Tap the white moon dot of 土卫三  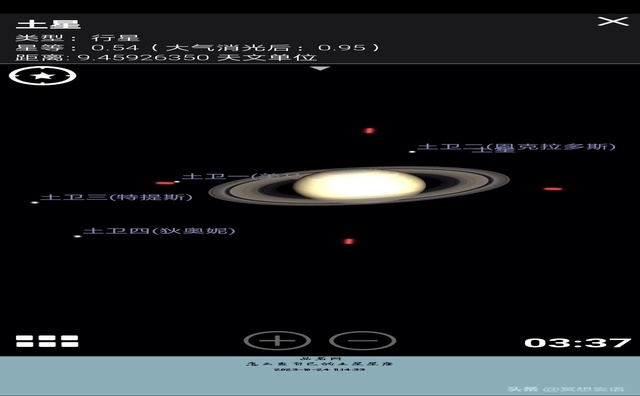pyautogui.click(x=35, y=202)
